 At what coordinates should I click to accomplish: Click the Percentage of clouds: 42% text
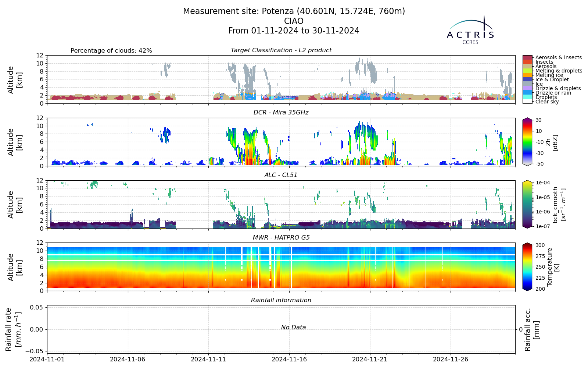[x=111, y=51]
